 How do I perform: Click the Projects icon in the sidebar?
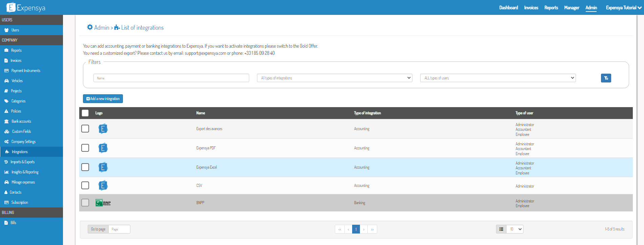click(6, 91)
